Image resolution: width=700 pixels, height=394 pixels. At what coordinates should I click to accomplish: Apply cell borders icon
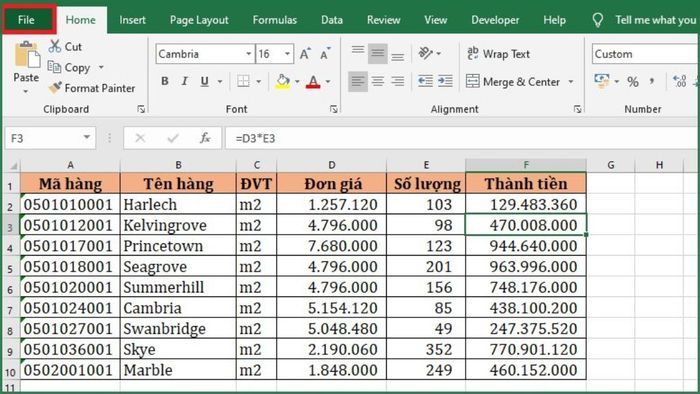pos(243,81)
